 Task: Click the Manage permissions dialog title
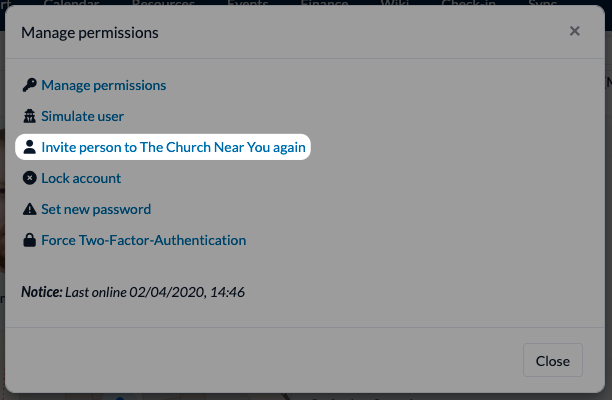[x=90, y=32]
